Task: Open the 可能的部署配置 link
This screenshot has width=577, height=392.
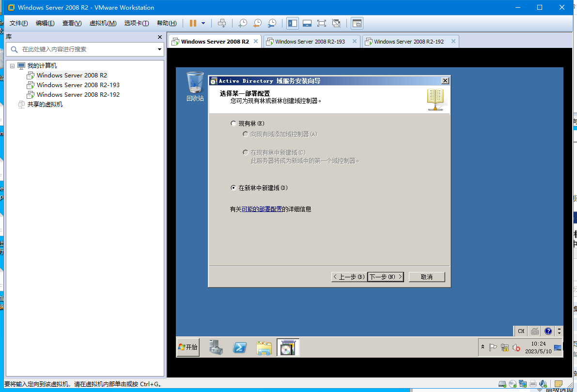Action: (262, 209)
